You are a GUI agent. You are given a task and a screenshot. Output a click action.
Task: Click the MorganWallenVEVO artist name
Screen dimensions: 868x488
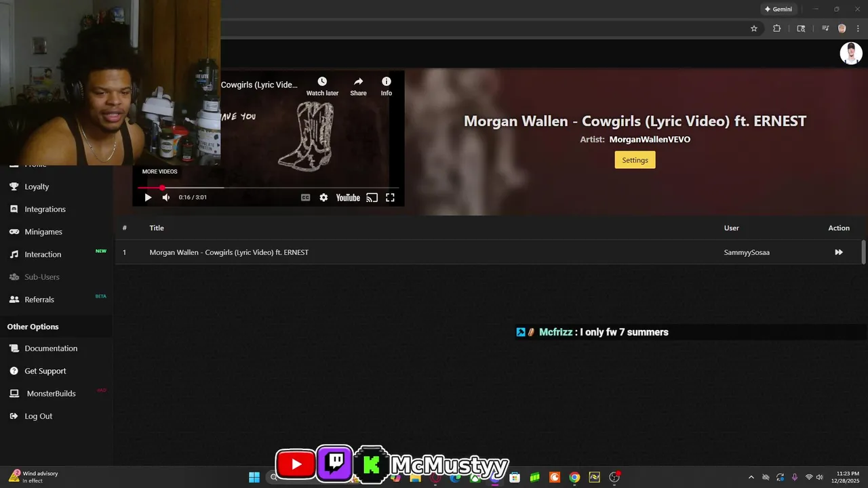pyautogui.click(x=650, y=140)
